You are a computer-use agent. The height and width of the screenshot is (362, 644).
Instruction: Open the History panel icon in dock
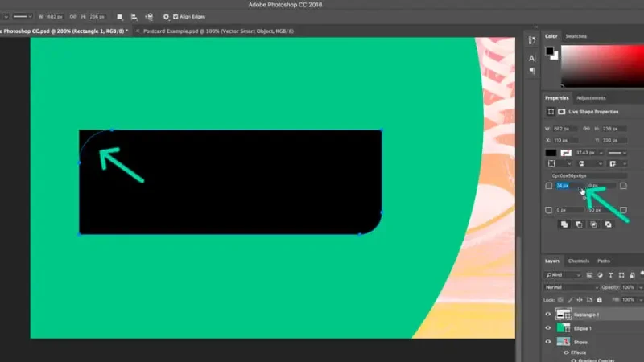[x=532, y=40]
